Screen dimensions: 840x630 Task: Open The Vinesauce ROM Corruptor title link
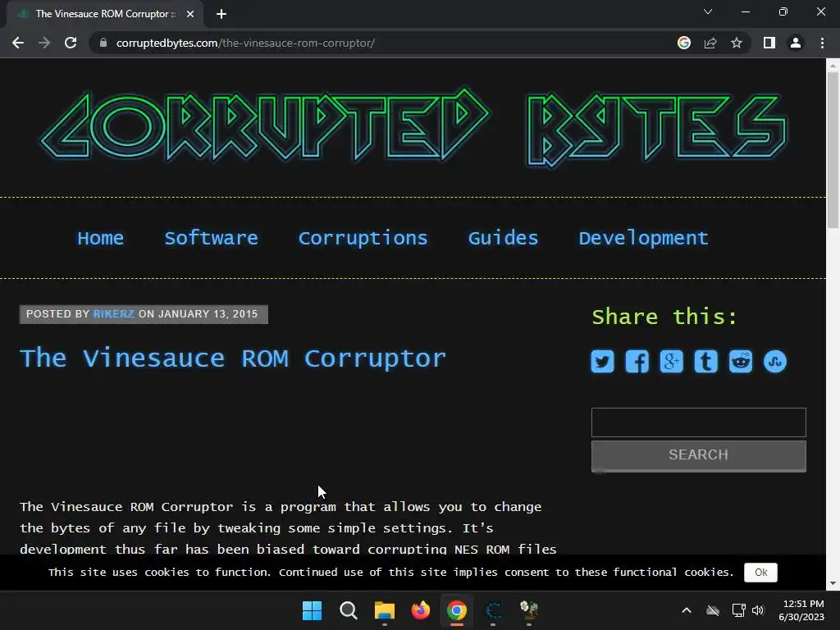tap(233, 358)
